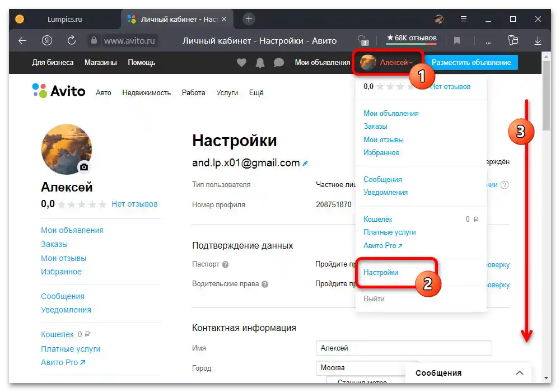Image resolution: width=560 pixels, height=392 pixels.
Task: Open the side panel icon in toolbar
Action: coord(513,40)
